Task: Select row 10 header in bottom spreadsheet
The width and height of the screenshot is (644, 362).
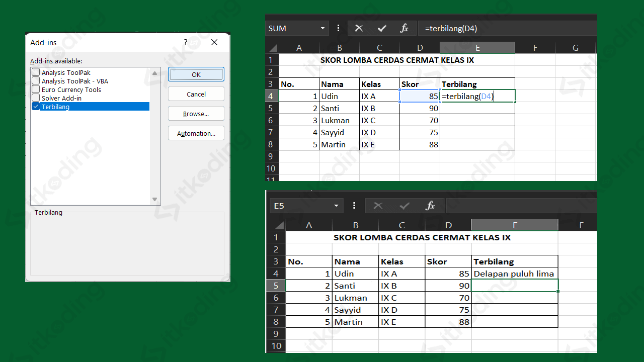Action: coord(276,346)
